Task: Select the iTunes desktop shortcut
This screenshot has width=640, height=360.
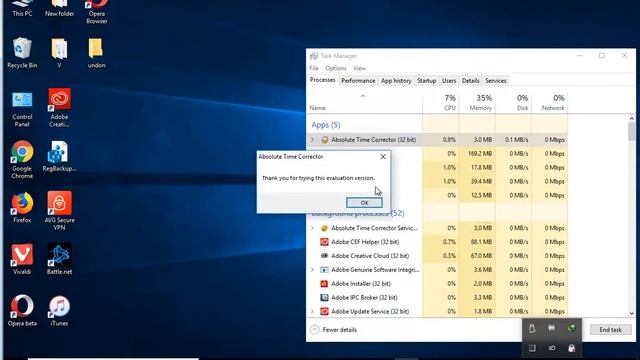Action: click(60, 311)
